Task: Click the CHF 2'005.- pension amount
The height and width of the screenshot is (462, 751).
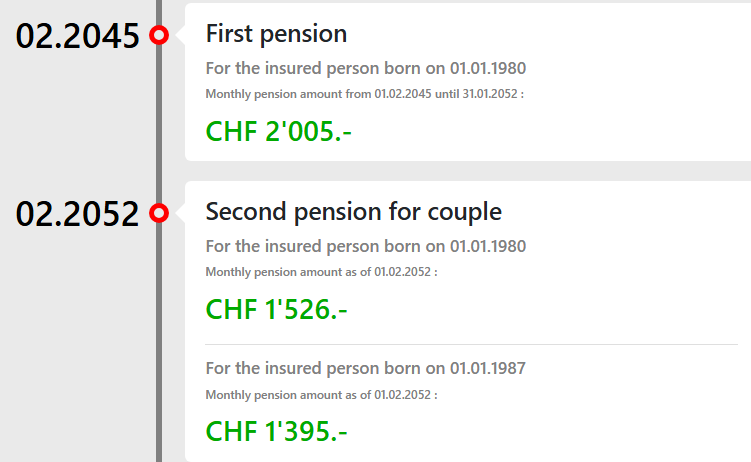Action: coord(278,131)
